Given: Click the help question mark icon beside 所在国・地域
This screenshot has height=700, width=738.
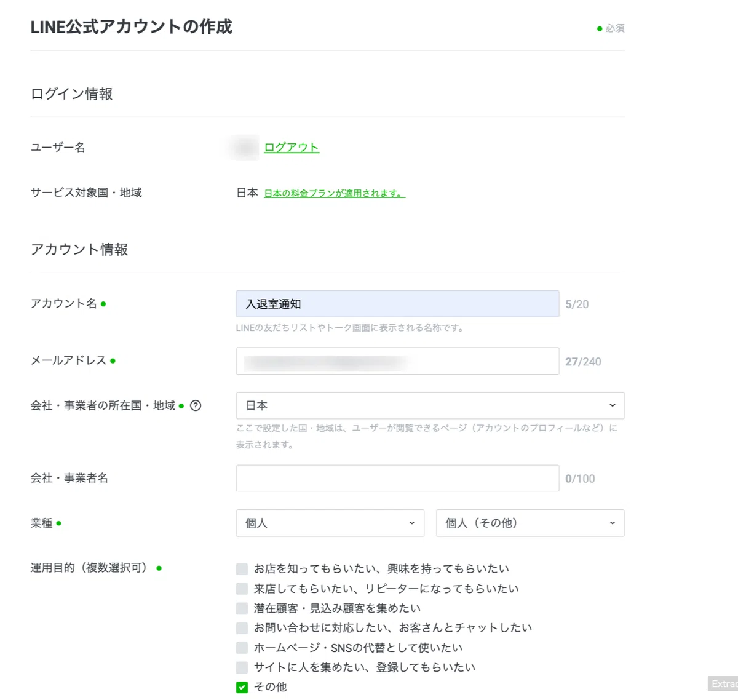Looking at the screenshot, I should [x=196, y=405].
